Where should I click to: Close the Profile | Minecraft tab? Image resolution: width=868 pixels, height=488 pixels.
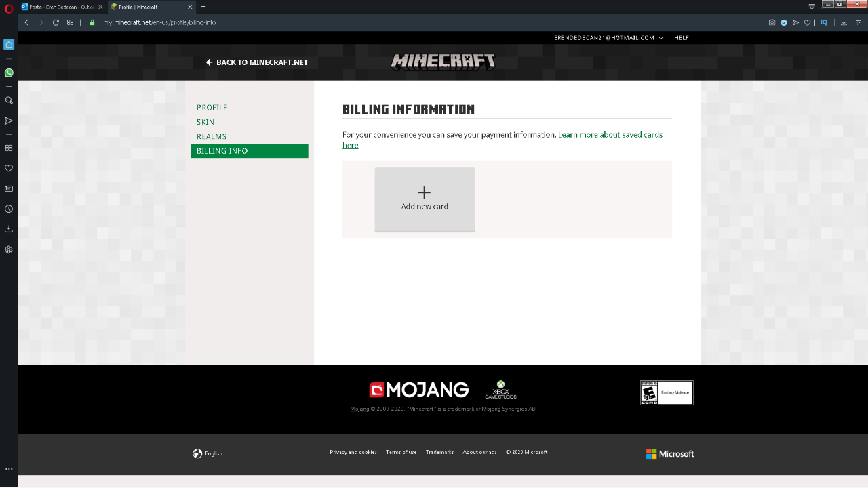(190, 7)
